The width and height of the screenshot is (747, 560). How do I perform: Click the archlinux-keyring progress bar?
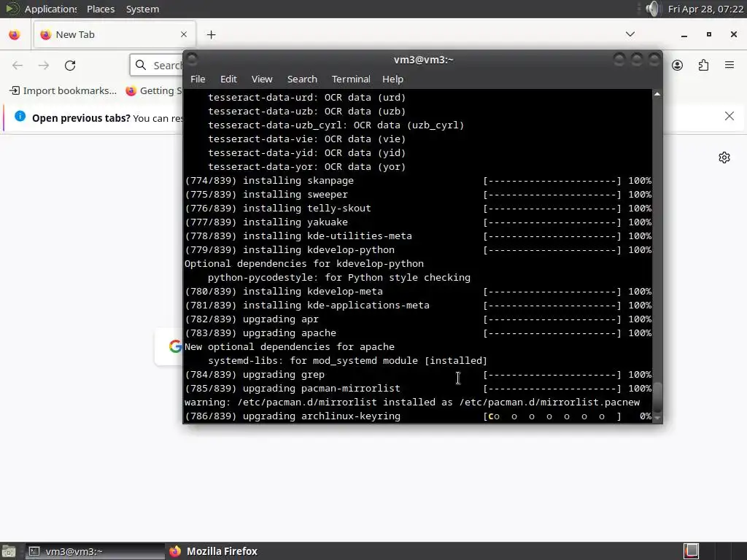tap(552, 416)
